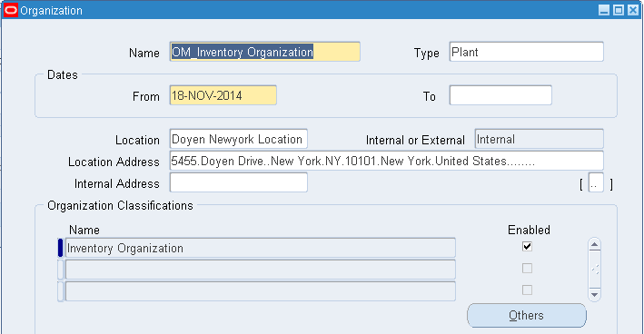Minimize the Organization window
Screen dimensions: 644x334
(604, 10)
